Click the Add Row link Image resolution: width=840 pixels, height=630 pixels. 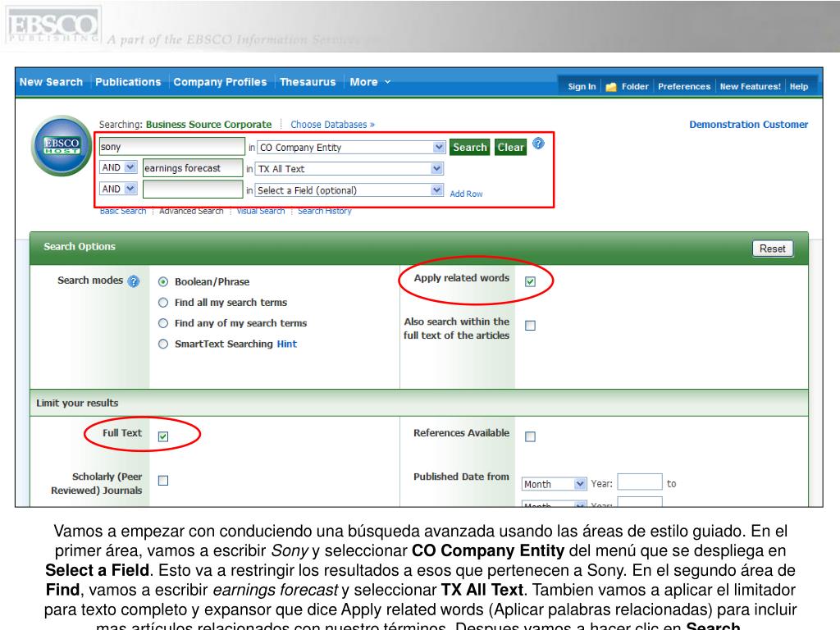tap(466, 194)
